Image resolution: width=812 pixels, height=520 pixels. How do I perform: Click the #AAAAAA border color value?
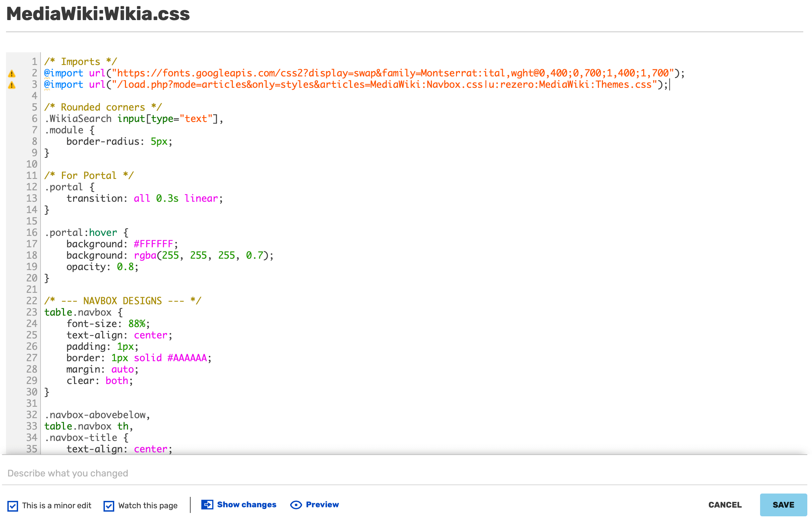(x=187, y=357)
